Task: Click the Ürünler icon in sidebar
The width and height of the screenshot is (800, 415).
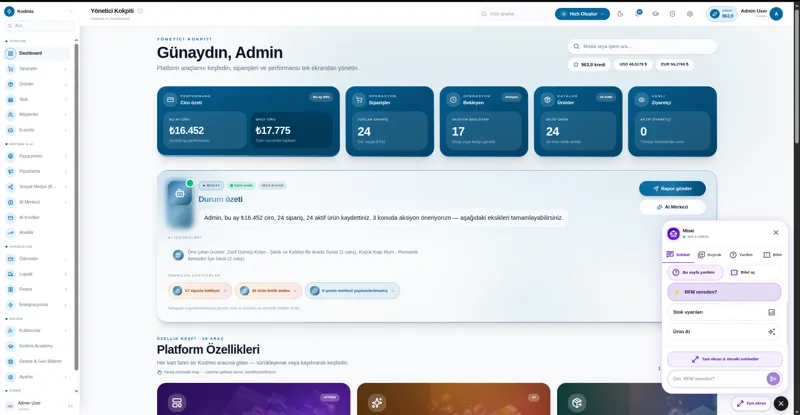Action: (10, 84)
